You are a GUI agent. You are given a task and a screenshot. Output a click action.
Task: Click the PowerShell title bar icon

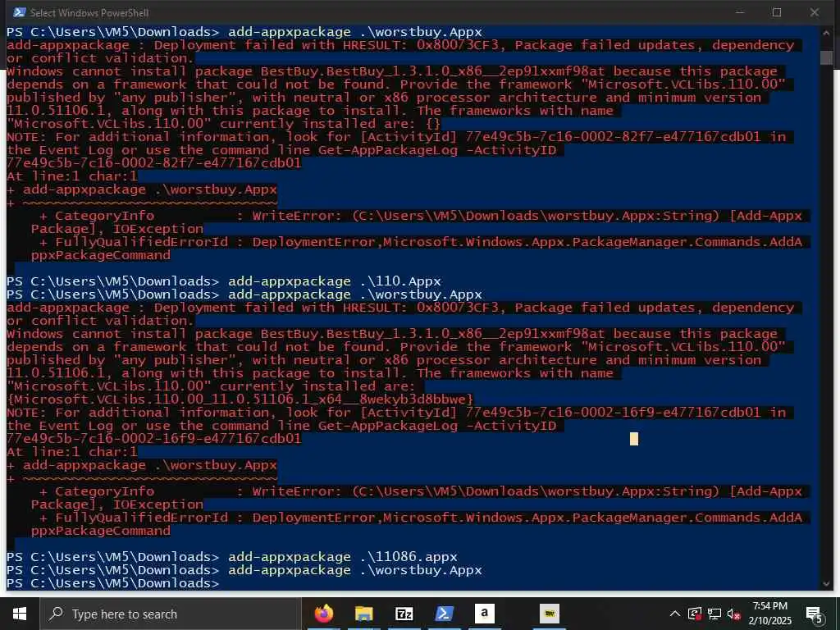pyautogui.click(x=20, y=12)
